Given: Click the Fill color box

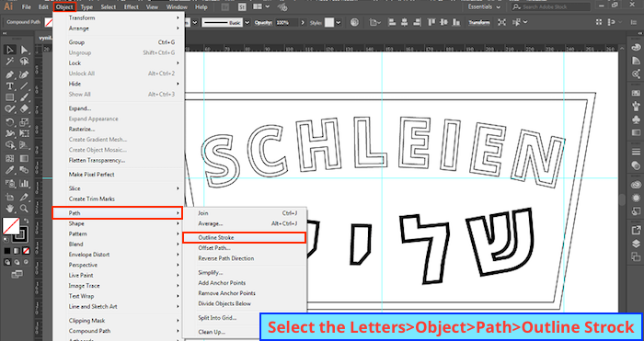Looking at the screenshot, I should click(x=11, y=226).
